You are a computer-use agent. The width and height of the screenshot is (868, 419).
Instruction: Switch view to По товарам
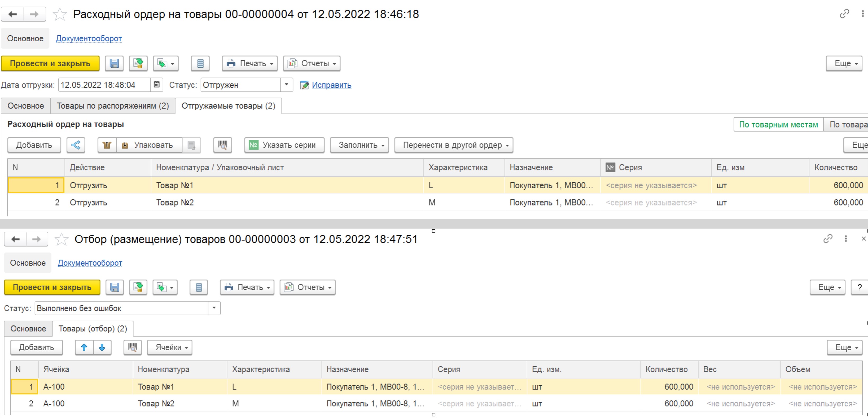846,125
